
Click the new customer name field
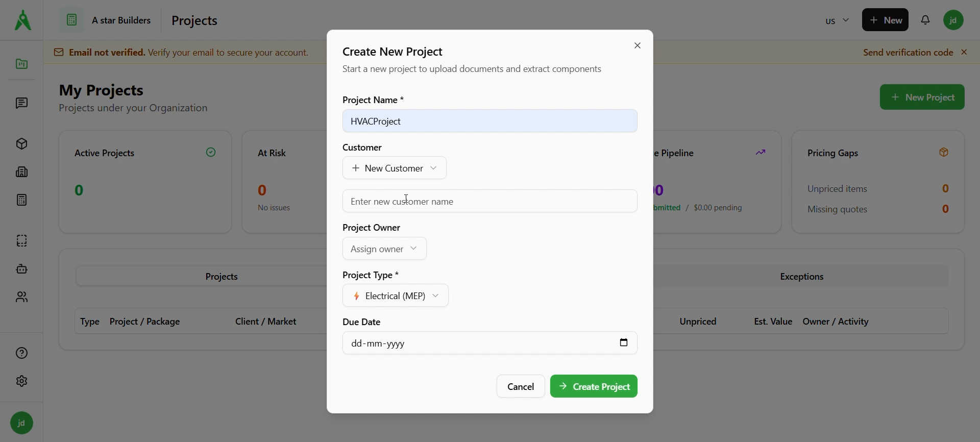coord(489,202)
